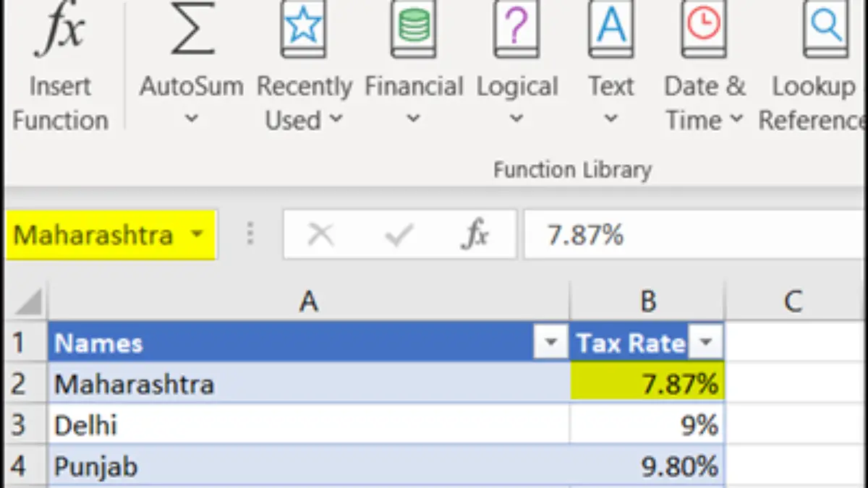This screenshot has height=488, width=868.
Task: Click the Insert Function fx icon
Action: click(x=59, y=30)
